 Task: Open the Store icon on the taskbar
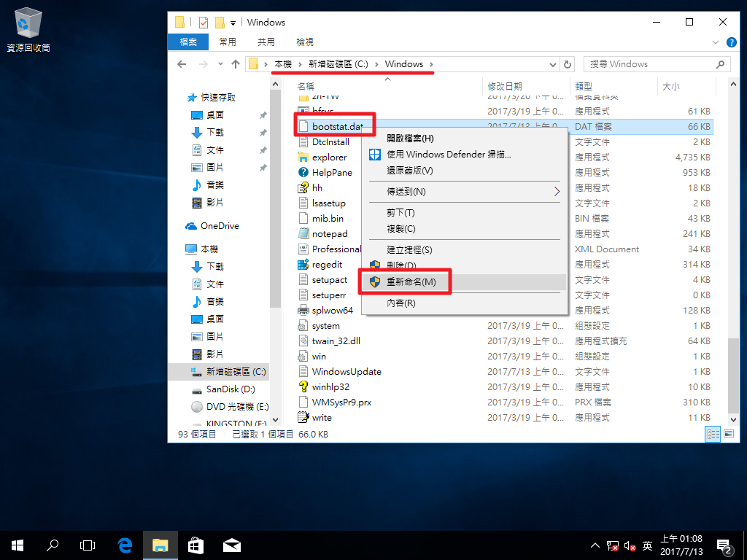196,545
